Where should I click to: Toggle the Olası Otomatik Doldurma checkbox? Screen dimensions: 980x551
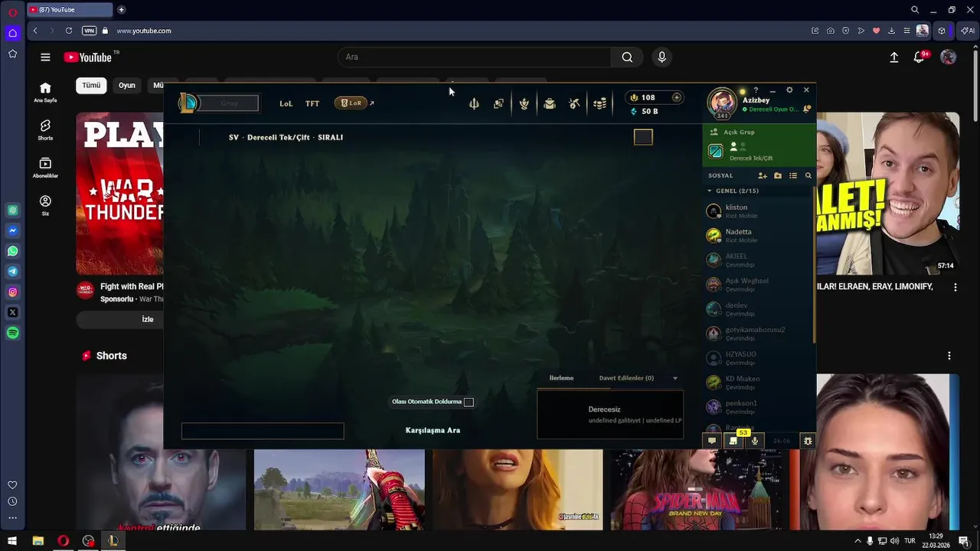(469, 402)
